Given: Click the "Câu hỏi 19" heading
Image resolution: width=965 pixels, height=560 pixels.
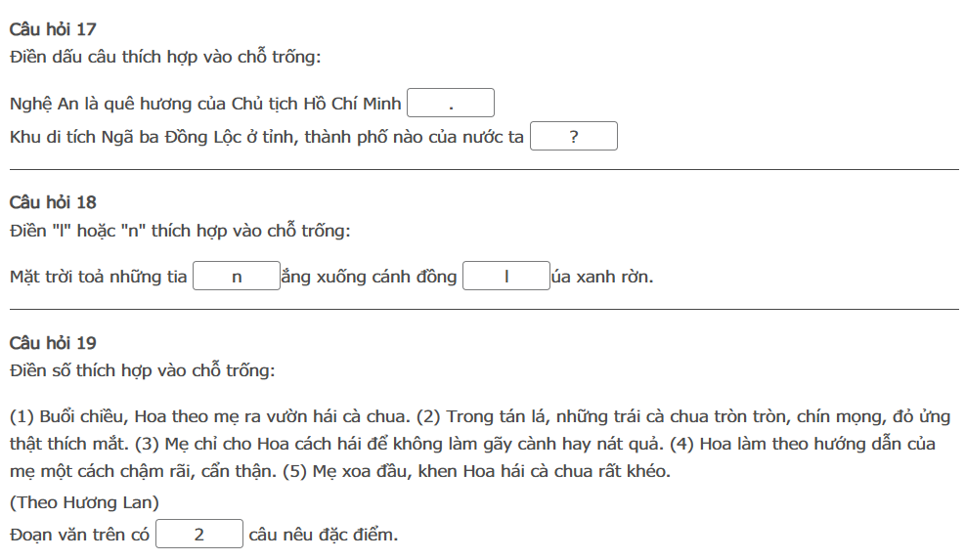Looking at the screenshot, I should [x=53, y=343].
